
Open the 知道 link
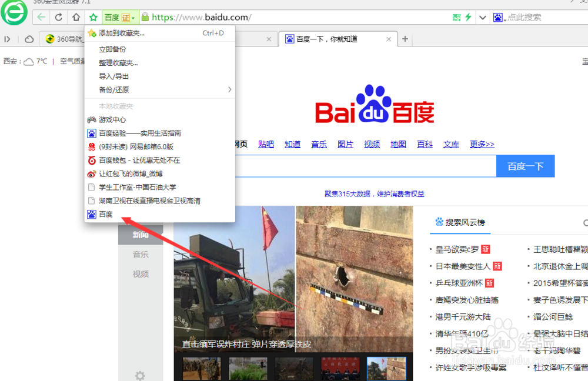pos(292,144)
